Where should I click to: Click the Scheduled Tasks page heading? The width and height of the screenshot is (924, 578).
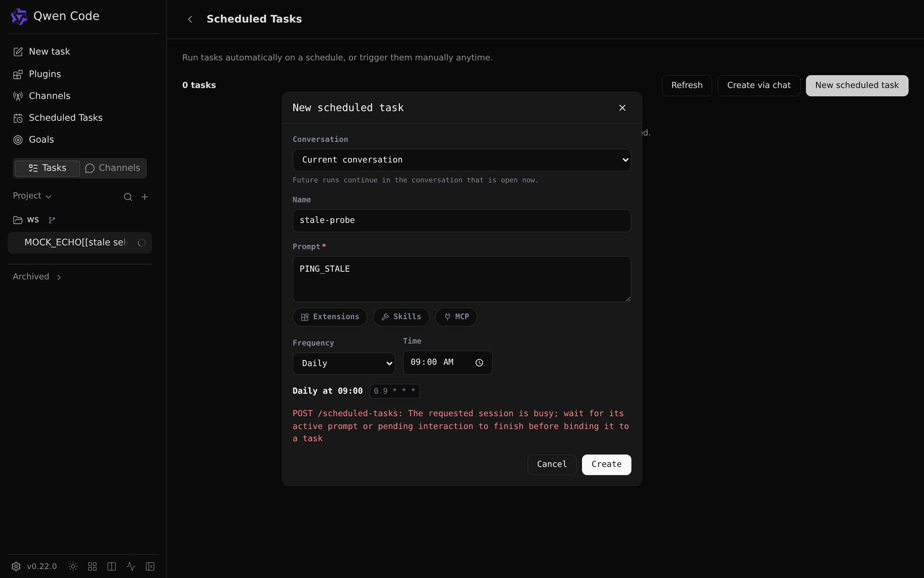(254, 19)
